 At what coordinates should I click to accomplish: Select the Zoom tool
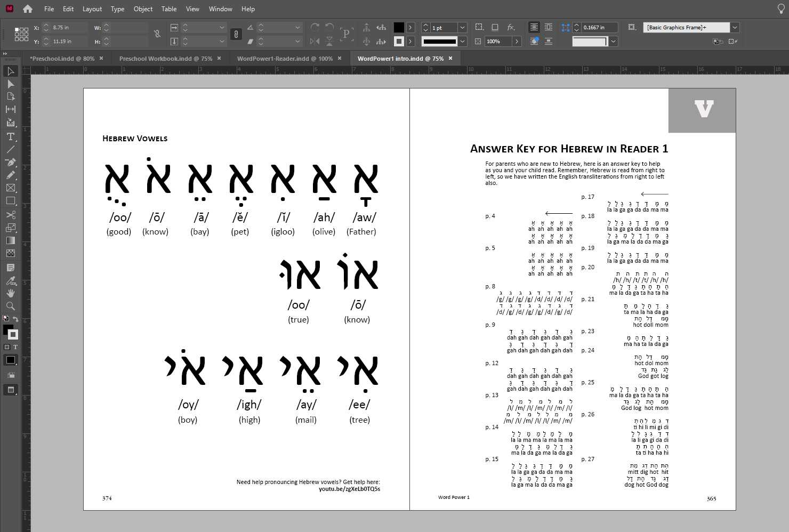point(11,306)
